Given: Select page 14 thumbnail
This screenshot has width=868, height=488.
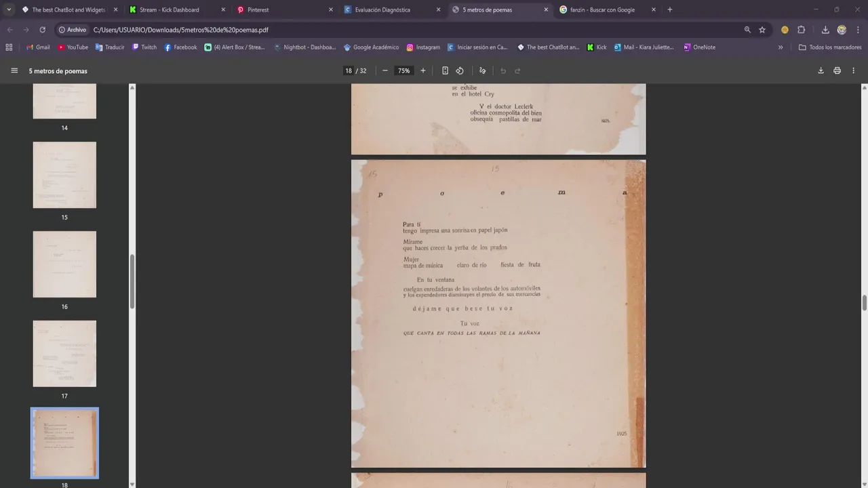Looking at the screenshot, I should click(64, 101).
